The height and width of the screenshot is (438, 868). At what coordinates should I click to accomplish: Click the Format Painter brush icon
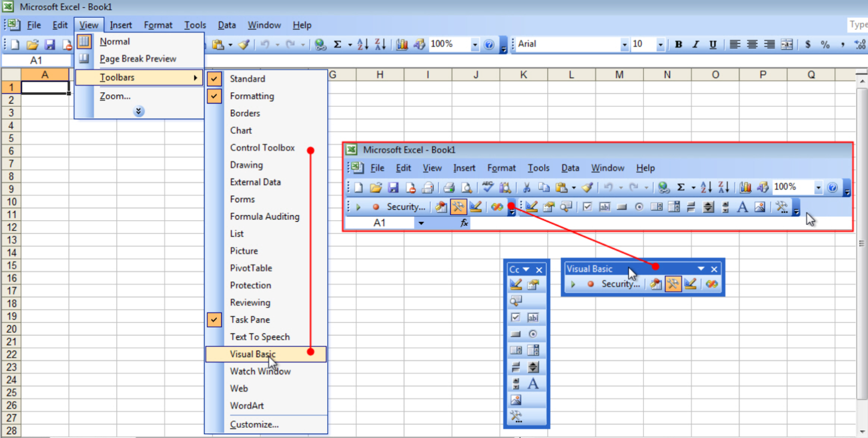point(244,44)
